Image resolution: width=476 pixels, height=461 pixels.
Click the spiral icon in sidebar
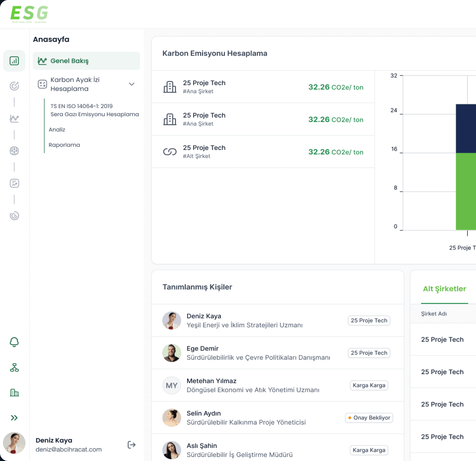tap(14, 216)
